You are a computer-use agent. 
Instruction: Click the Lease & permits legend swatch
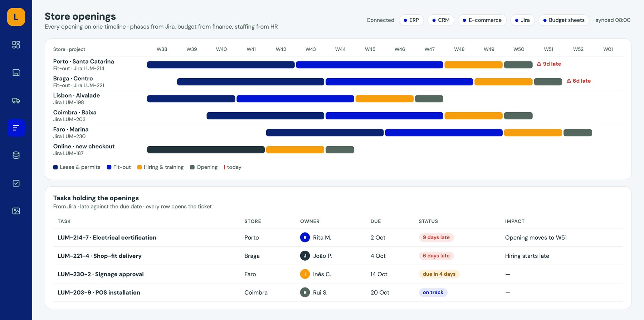tap(55, 167)
